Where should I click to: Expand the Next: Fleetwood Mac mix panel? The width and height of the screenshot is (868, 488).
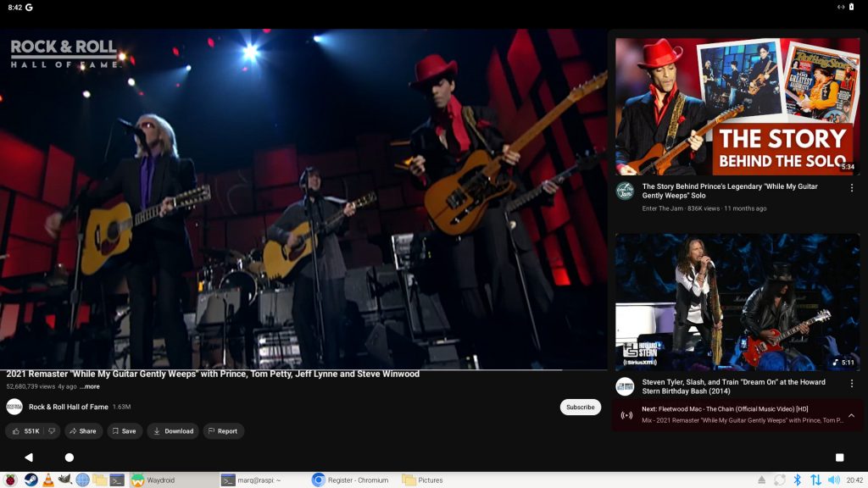tap(850, 415)
